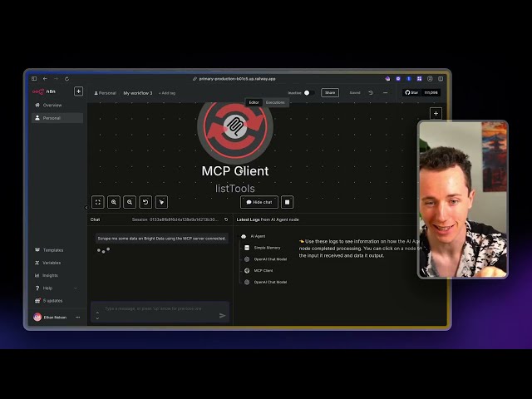Open the workflow history icon
Image resolution: width=532 pixels, height=399 pixels.
coord(371,92)
